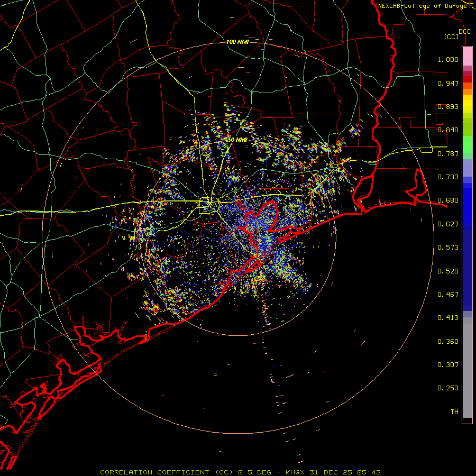Click the 1.000 value on the color scale
476x476 pixels.
448,59
